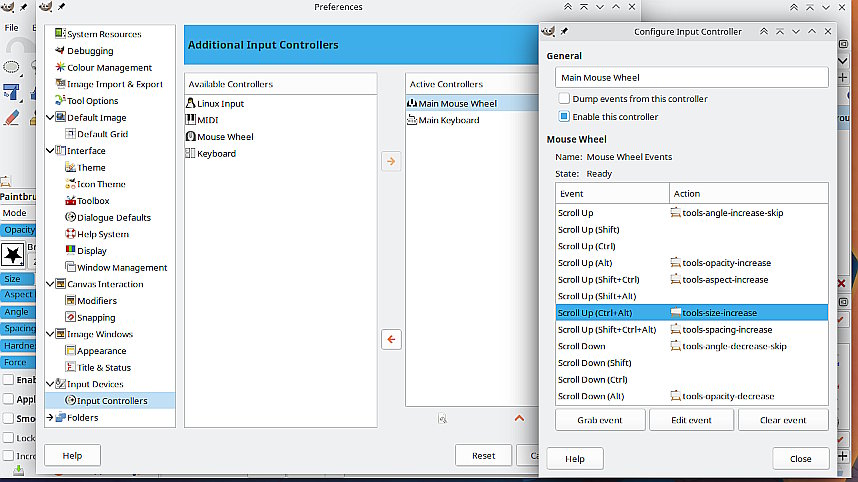Toggle Dump events from this controller
The width and height of the screenshot is (858, 482).
pos(564,98)
